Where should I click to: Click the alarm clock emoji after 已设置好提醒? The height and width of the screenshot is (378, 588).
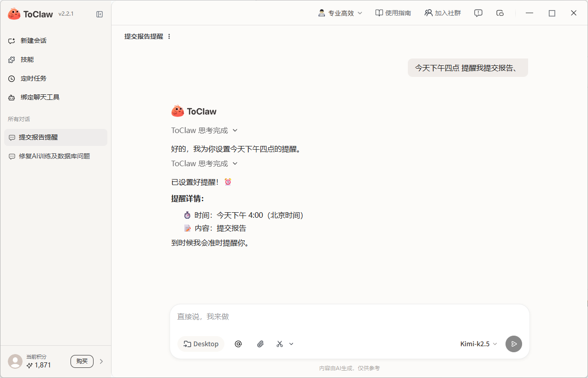click(228, 182)
